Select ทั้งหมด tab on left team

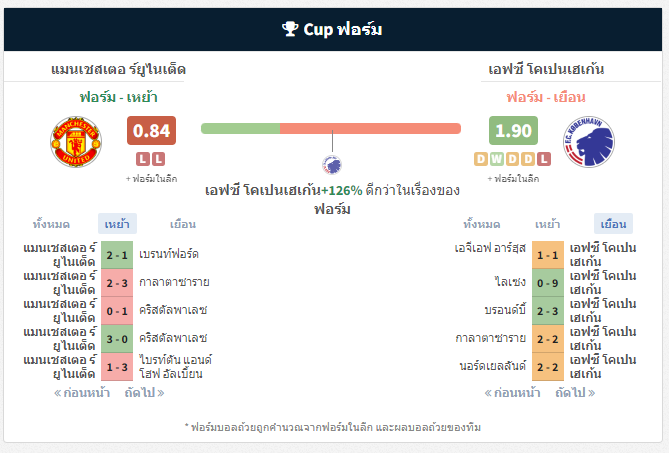[54, 224]
